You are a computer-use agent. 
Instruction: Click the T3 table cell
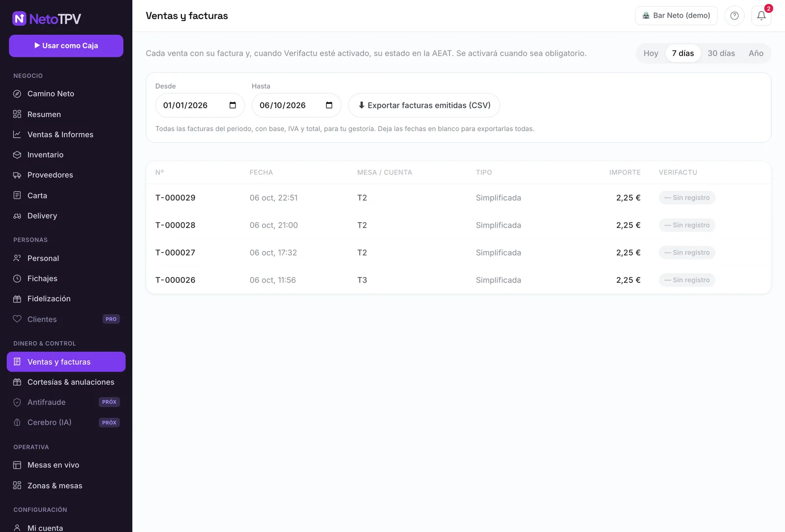pyautogui.click(x=362, y=280)
